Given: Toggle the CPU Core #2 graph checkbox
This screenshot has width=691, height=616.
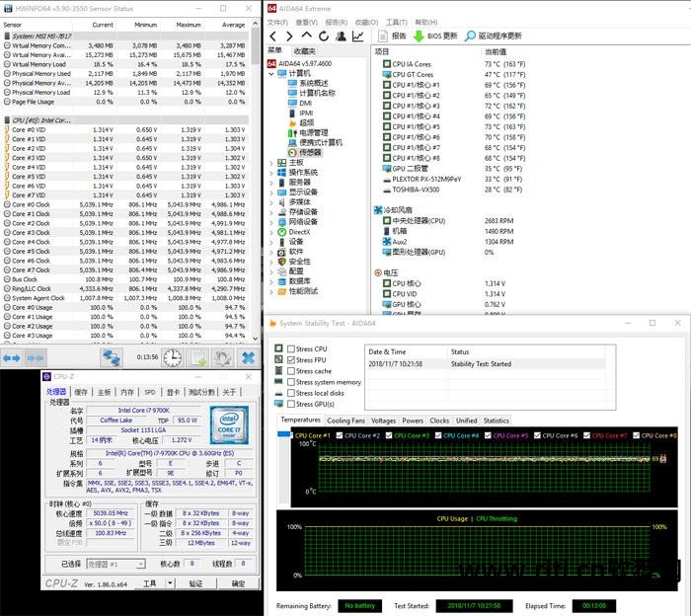Looking at the screenshot, I should click(x=340, y=435).
